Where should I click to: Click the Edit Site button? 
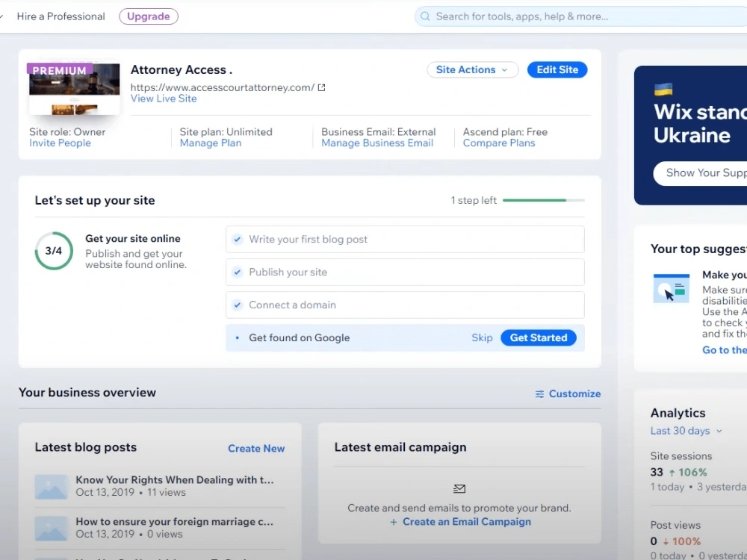(x=557, y=69)
